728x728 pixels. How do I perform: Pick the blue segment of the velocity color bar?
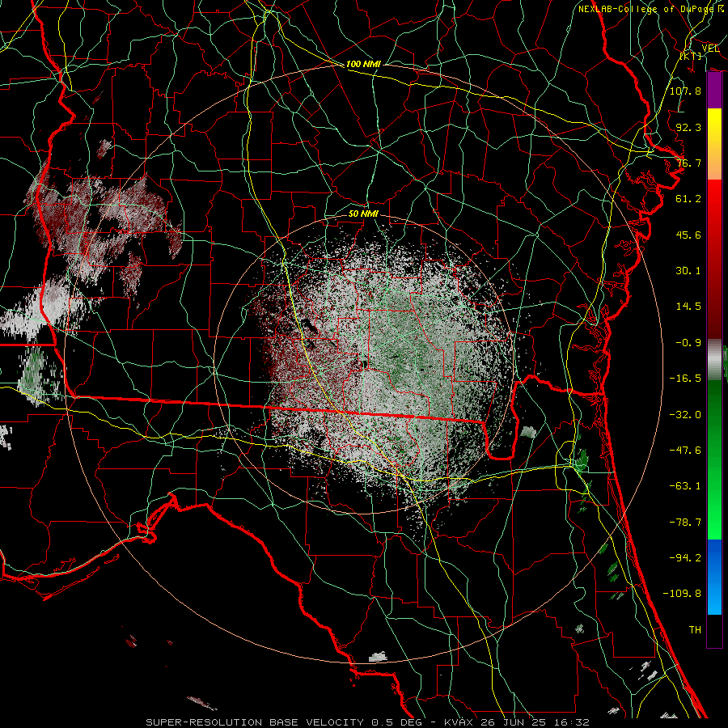click(x=714, y=577)
